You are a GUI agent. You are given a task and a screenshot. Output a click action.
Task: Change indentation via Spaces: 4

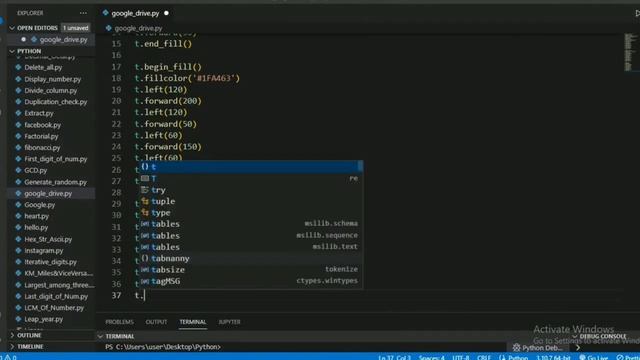[x=431, y=357]
